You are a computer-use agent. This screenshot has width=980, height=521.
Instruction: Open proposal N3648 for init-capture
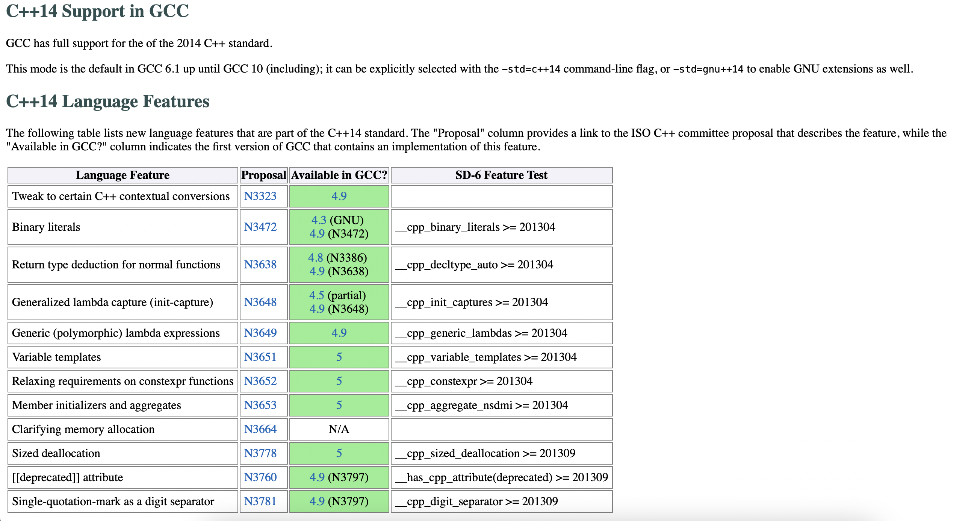click(x=260, y=302)
